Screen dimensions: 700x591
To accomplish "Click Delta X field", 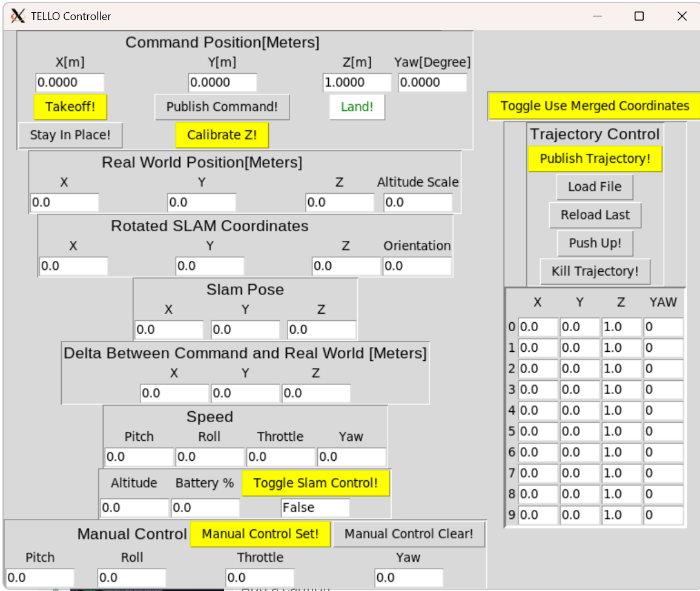I will click(174, 393).
